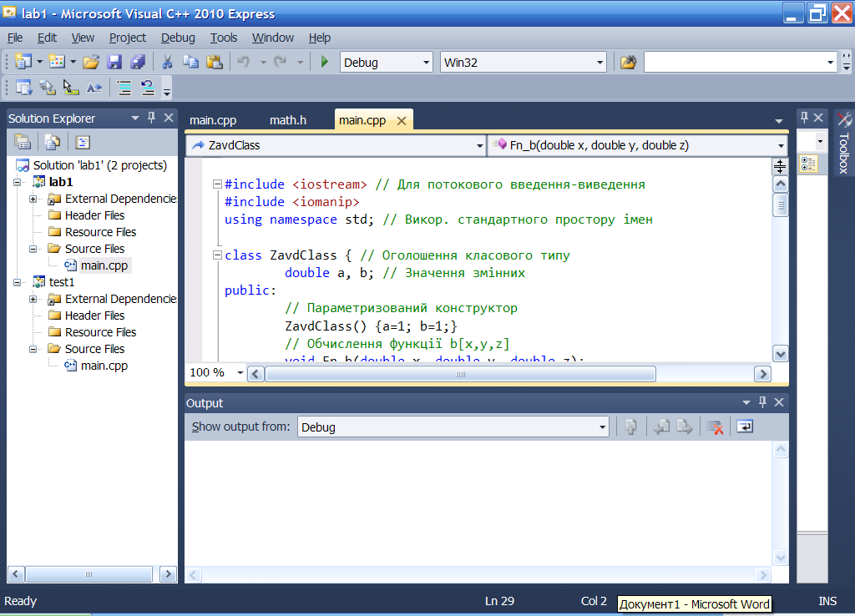Image resolution: width=855 pixels, height=616 pixels.
Task: Toggle pin on right side panel
Action: pyautogui.click(x=804, y=117)
